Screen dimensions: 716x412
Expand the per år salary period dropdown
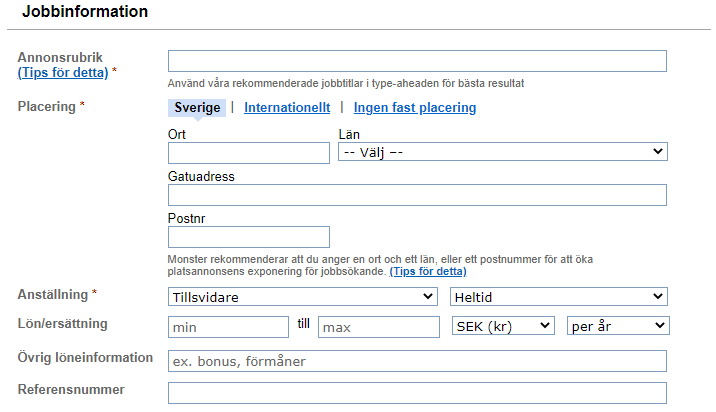(x=618, y=326)
